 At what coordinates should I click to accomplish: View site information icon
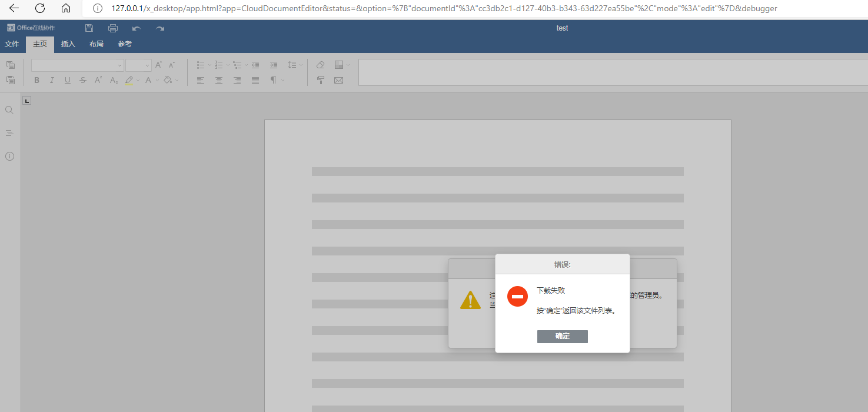click(x=98, y=8)
